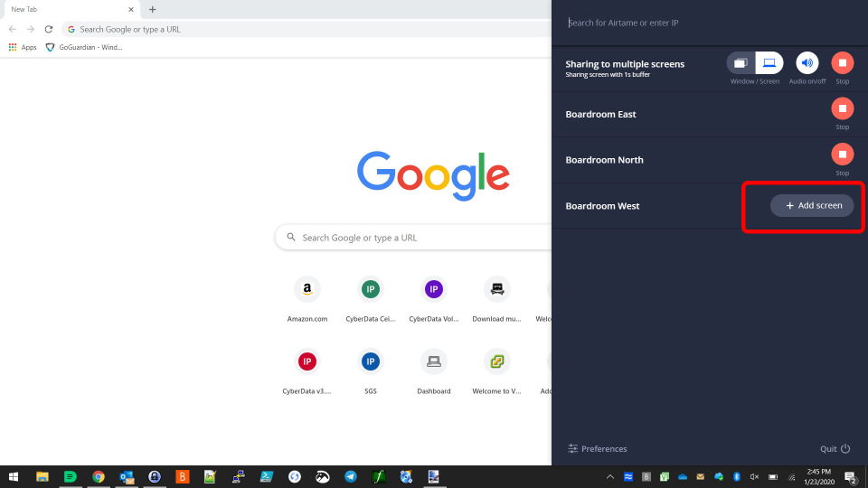Open Airtame Preferences
868x488 pixels.
[x=598, y=449]
